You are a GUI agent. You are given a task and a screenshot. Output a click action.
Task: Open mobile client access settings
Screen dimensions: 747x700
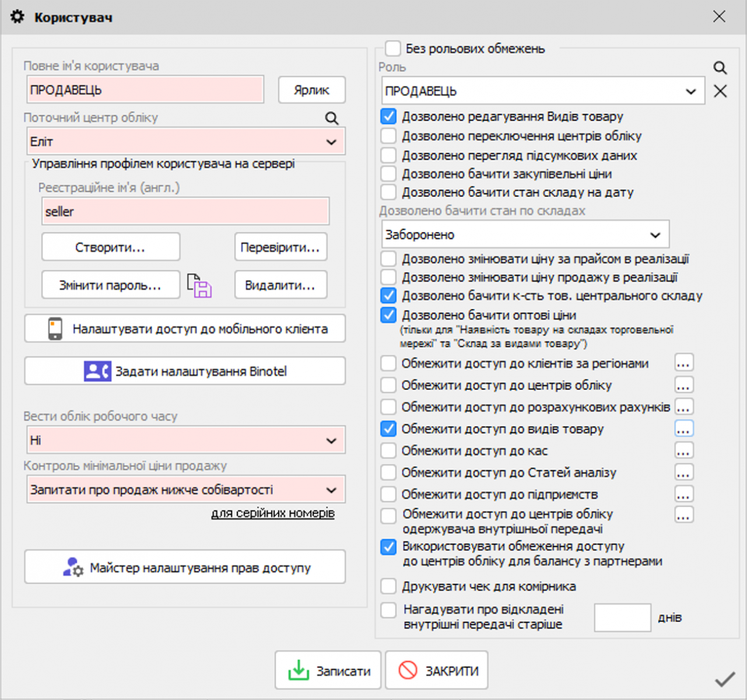pyautogui.click(x=185, y=329)
